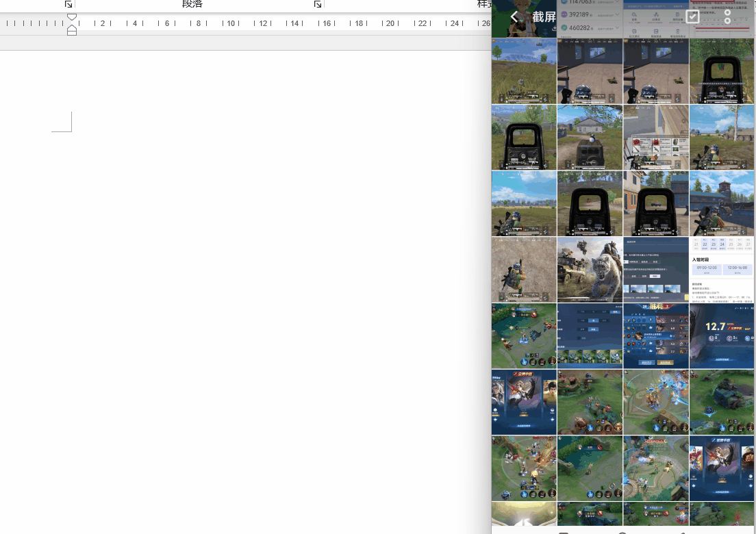Viewport: 756px width, 534px height.
Task: Open the backpack inventory screenshot thumbnail
Action: [656, 138]
